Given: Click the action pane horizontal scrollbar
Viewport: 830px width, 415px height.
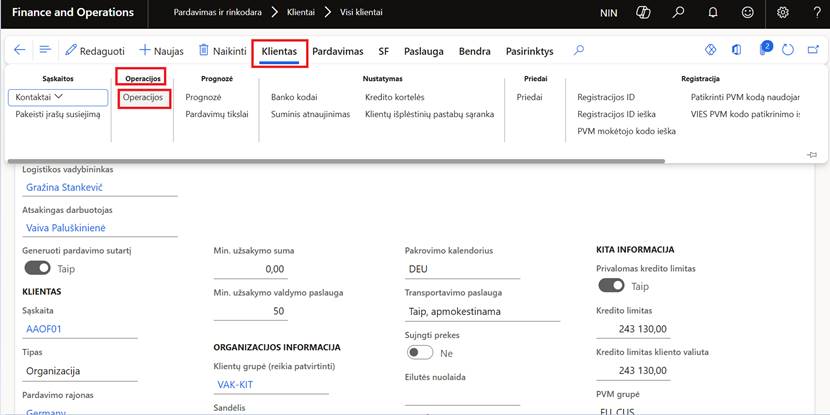Looking at the screenshot, I should point(336,161).
